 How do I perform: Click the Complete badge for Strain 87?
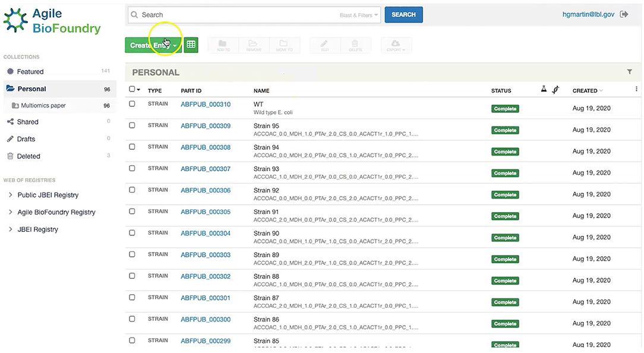(x=505, y=302)
